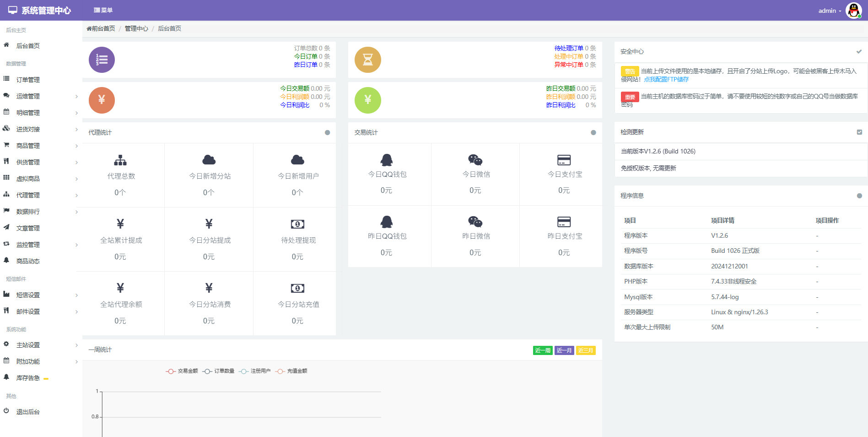The height and width of the screenshot is (437, 868).
Task: Click the yellow 近三月 range button
Action: [586, 350]
